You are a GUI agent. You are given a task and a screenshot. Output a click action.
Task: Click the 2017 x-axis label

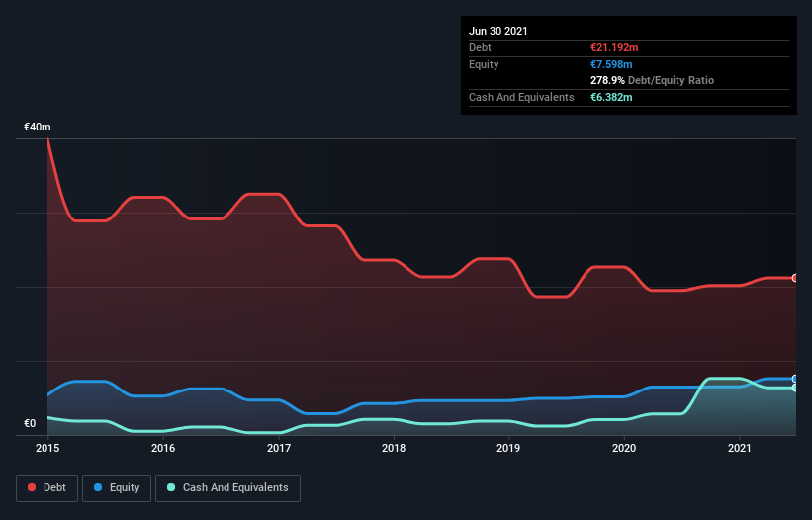point(279,448)
